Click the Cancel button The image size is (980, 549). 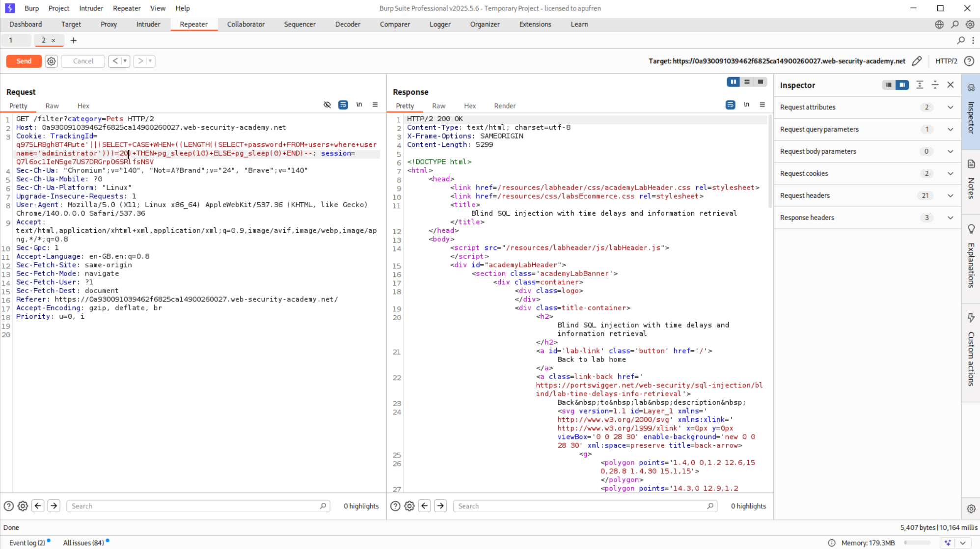click(83, 61)
